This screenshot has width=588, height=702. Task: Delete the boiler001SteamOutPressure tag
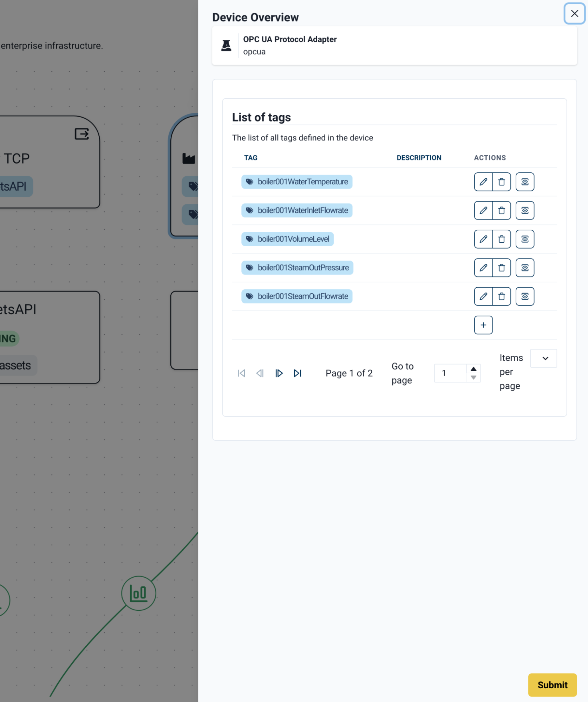point(502,268)
